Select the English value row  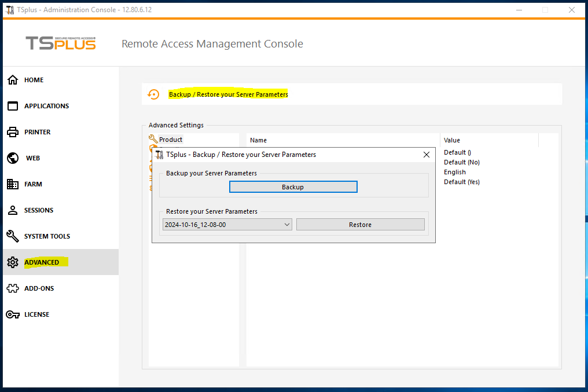pyautogui.click(x=454, y=172)
